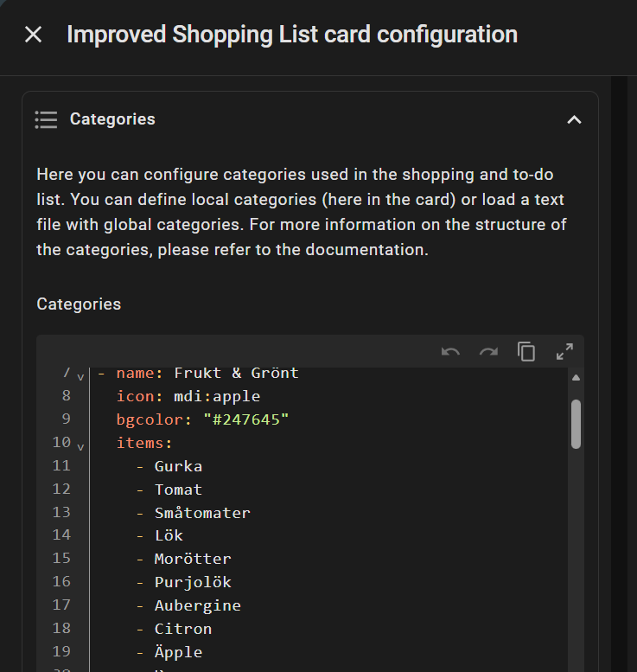
Task: Fold the items list at line 10
Action: click(x=80, y=446)
